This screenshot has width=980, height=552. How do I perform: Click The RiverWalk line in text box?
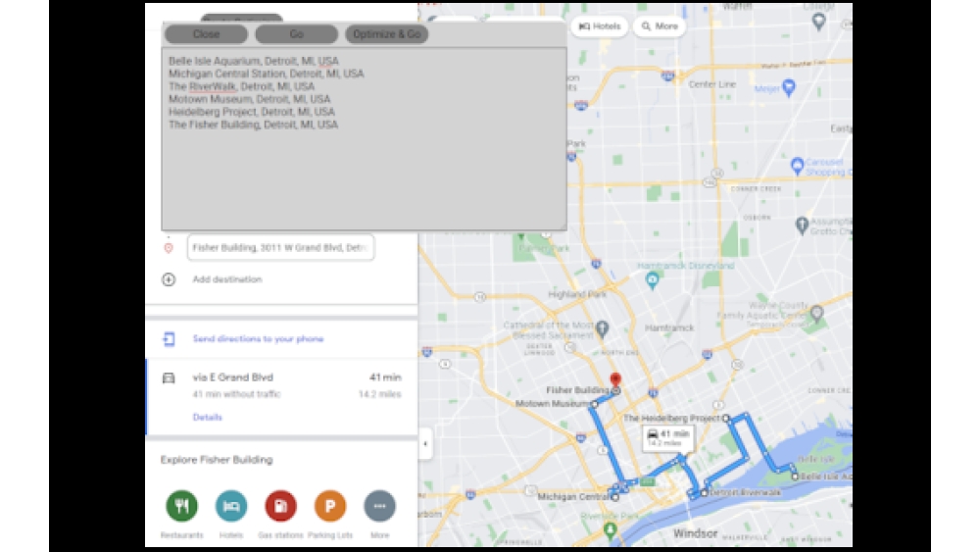[241, 86]
